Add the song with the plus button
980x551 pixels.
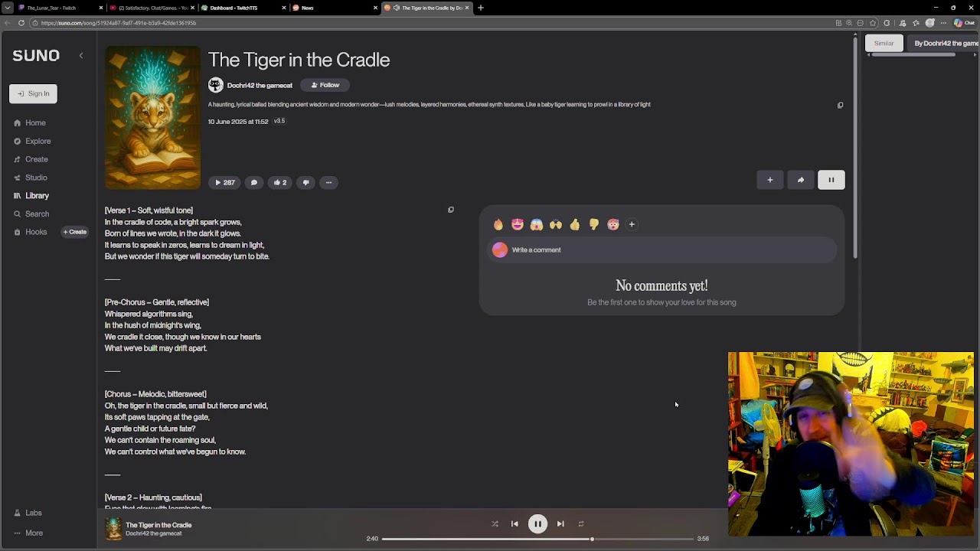pos(770,180)
